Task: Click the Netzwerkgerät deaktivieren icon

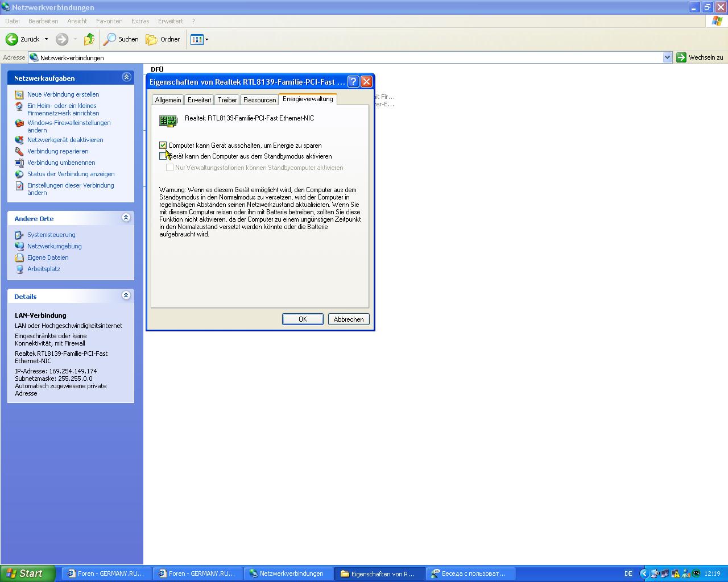Action: [x=19, y=140]
